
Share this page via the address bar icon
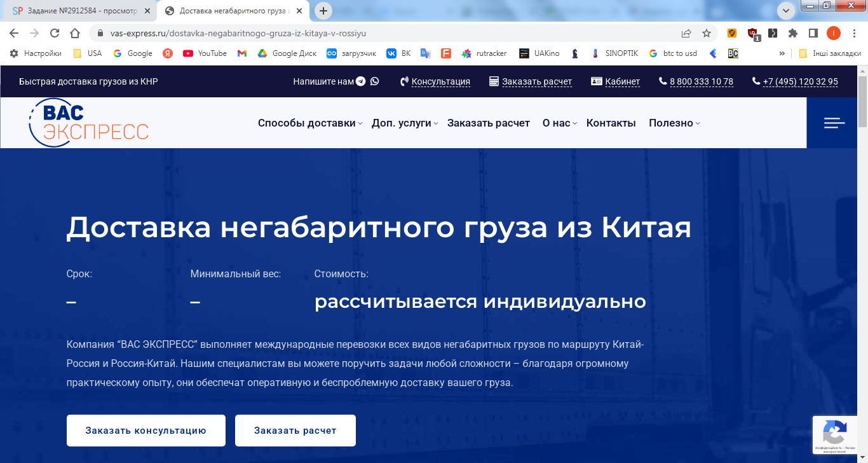tap(686, 33)
